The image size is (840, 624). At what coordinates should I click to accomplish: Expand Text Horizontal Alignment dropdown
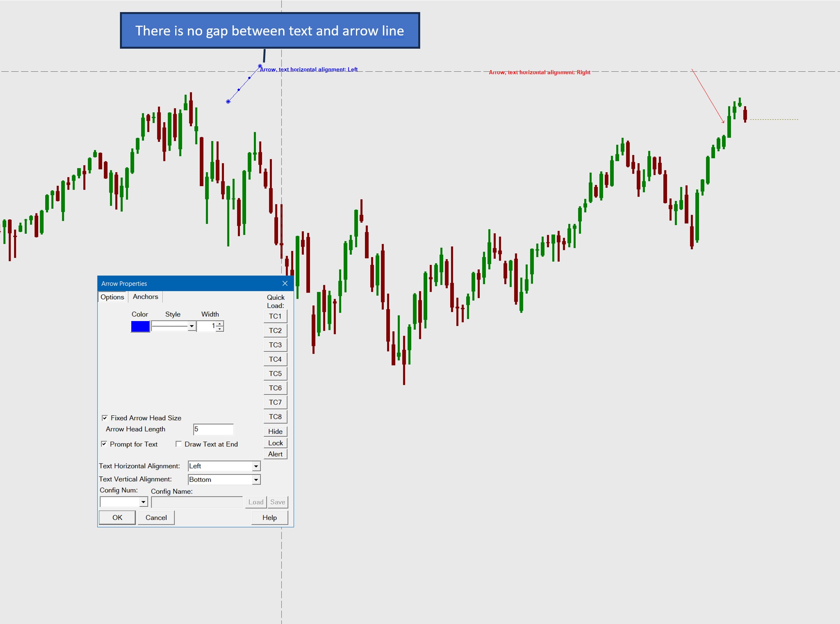(x=256, y=466)
